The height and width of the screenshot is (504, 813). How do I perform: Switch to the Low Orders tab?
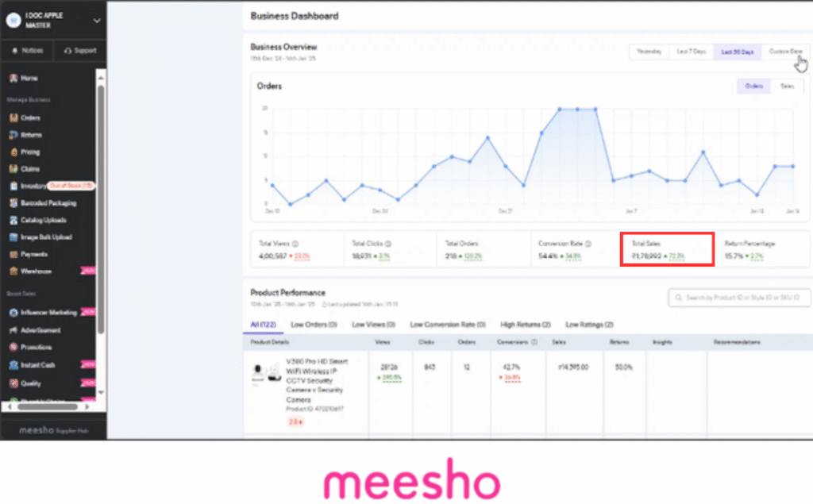point(314,325)
